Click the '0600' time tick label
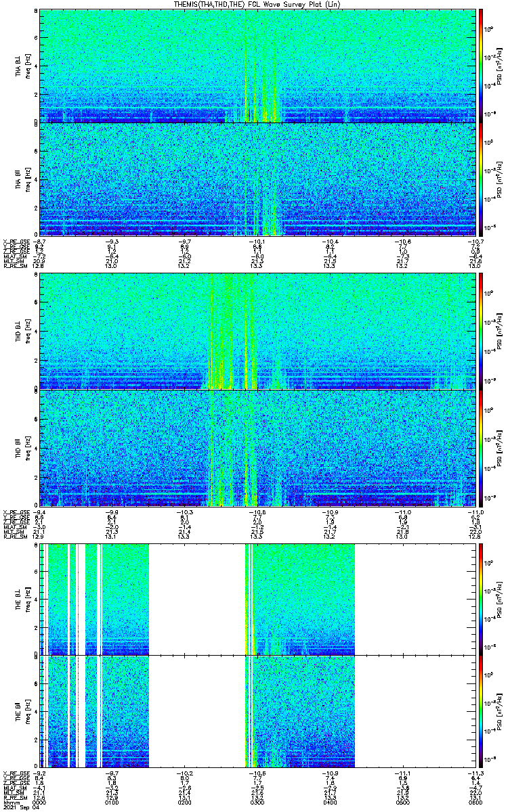This screenshot has width=508, height=812. [474, 802]
